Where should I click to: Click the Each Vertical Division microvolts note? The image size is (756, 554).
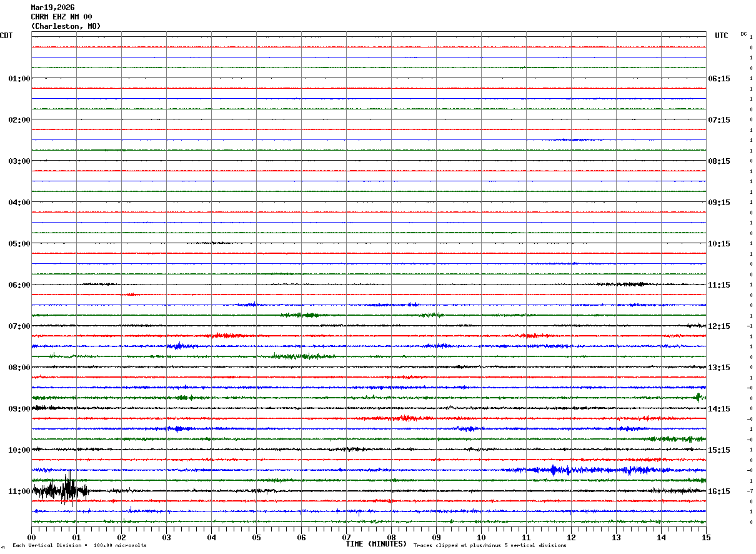(x=79, y=546)
